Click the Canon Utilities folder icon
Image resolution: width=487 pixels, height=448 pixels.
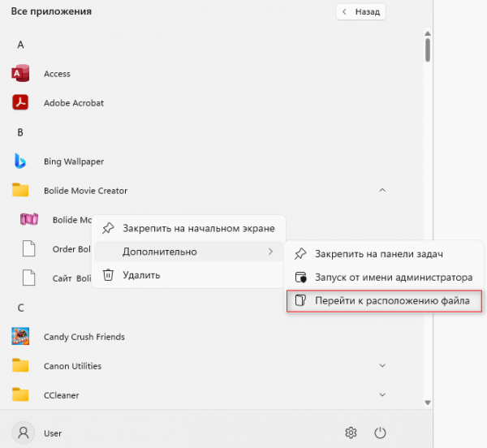[20, 365]
